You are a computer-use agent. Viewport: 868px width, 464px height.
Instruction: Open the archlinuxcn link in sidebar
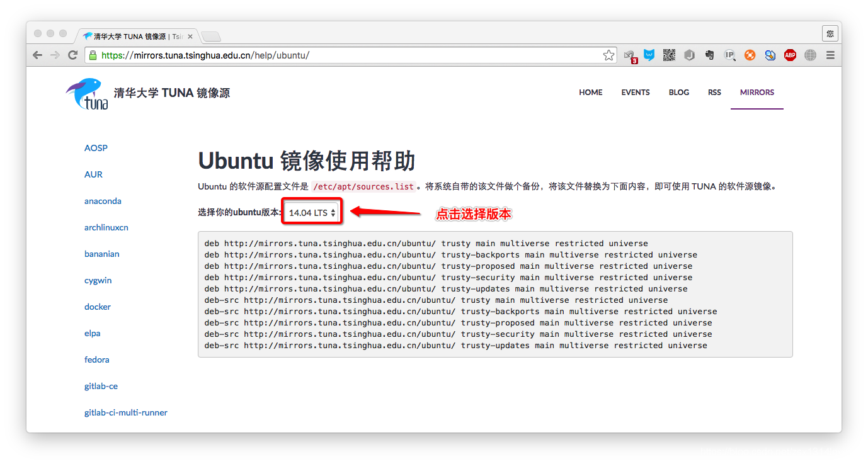point(106,227)
